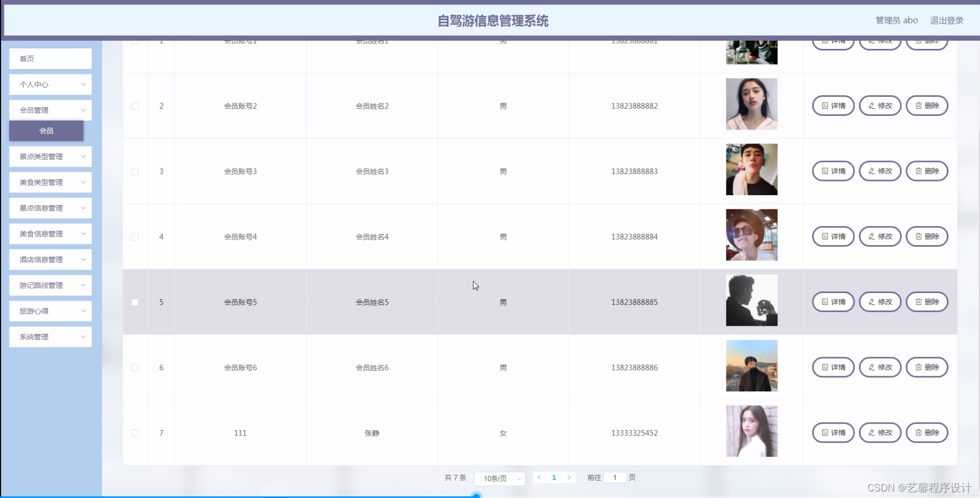Open the 10条/页 page size dropdown
Screen dimensions: 980x498
[x=499, y=478]
